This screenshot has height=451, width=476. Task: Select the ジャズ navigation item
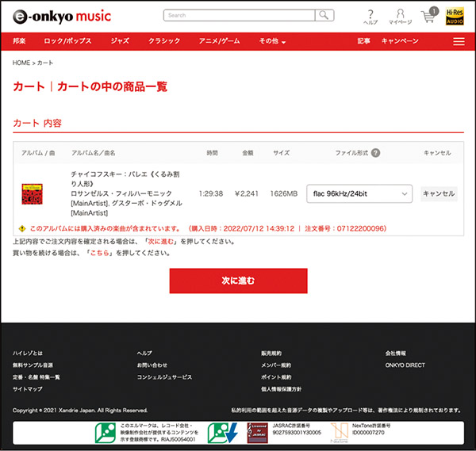click(120, 41)
